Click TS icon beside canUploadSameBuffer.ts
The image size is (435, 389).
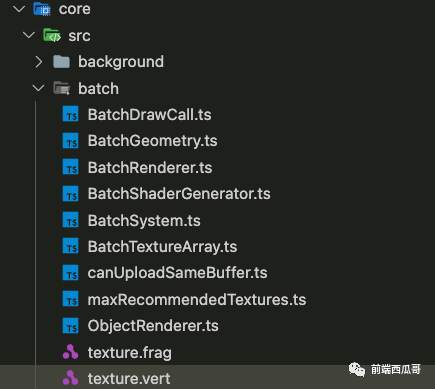tap(71, 273)
